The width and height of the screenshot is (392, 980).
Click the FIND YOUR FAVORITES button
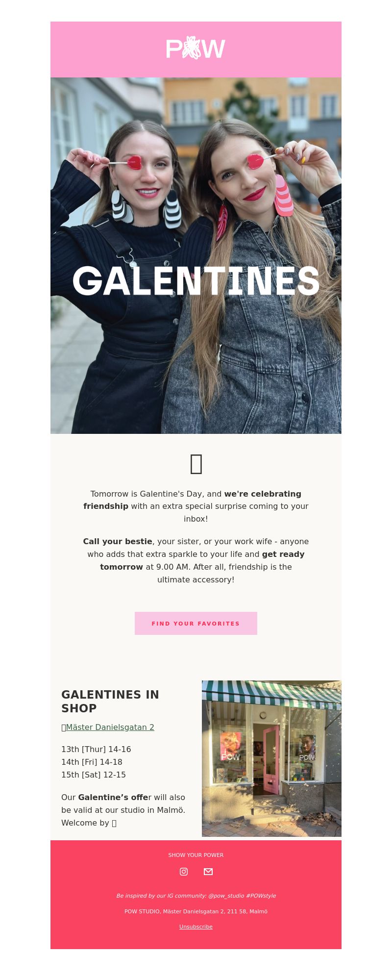coord(196,623)
